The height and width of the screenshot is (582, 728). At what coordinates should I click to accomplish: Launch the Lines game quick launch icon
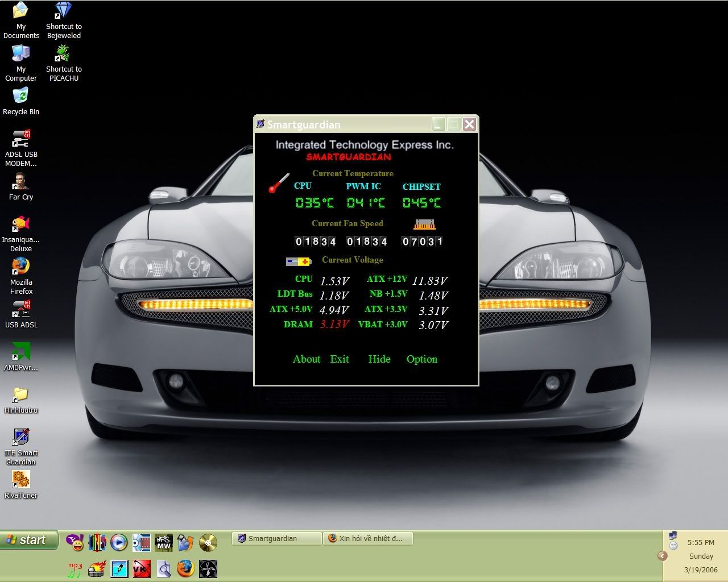point(97,543)
